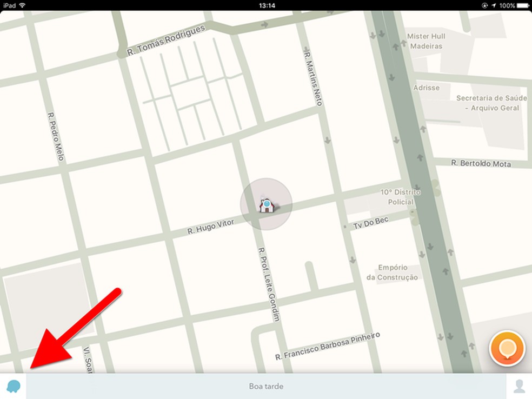532x399 pixels.
Task: Select Secretaria de Saúde - Arquivo Geral label
Action: pos(491,103)
